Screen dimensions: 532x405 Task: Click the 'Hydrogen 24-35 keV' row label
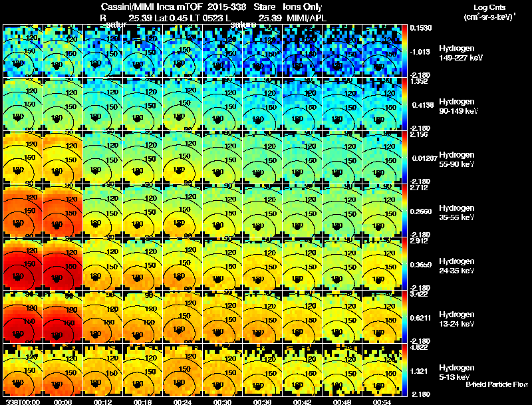point(457,266)
